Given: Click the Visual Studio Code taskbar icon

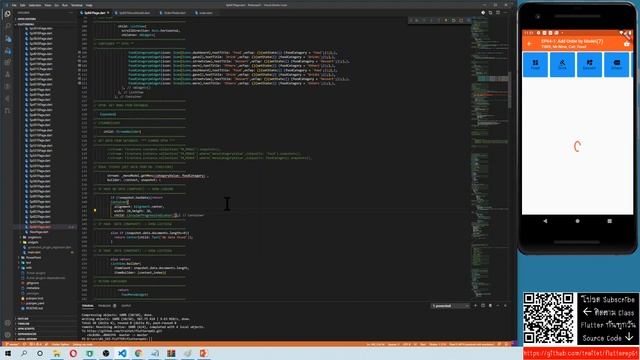Looking at the screenshot, I should (122, 353).
